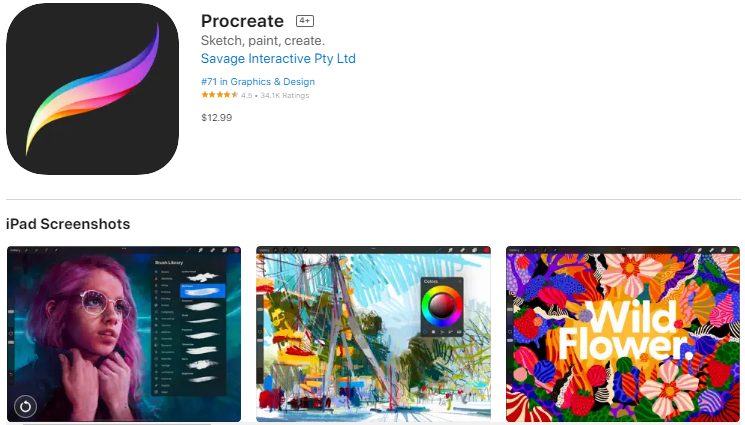The image size is (745, 425).
Task: Click the Gallery label in the portrait screenshot
Action: [15, 250]
